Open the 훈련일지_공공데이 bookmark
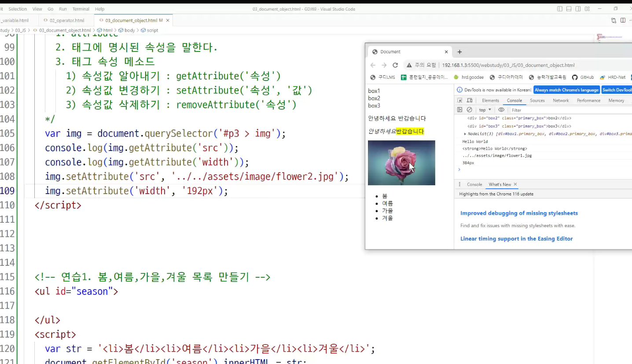632x364 pixels. tap(424, 77)
